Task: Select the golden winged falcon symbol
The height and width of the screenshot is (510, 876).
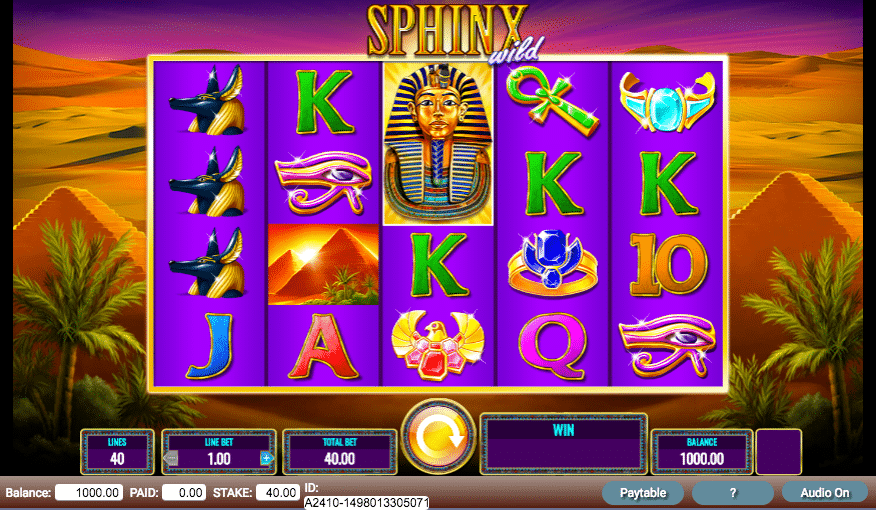Action: [x=437, y=344]
